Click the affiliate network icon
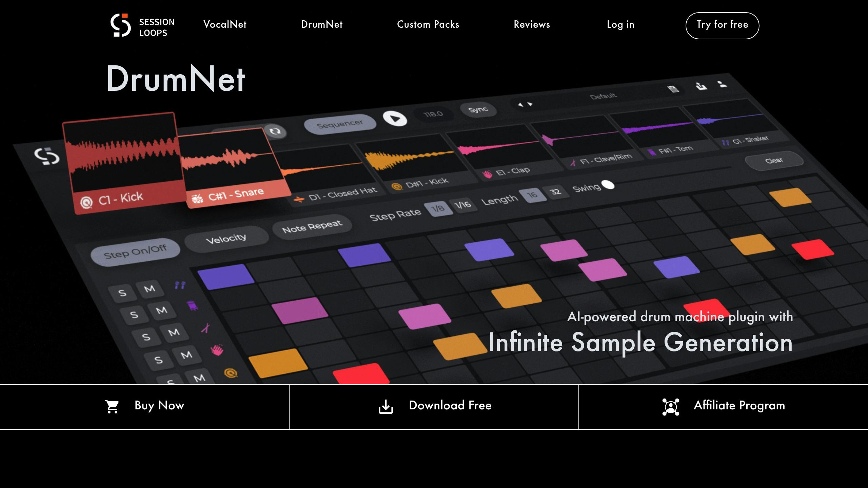Image resolution: width=868 pixels, height=488 pixels. [x=670, y=407]
